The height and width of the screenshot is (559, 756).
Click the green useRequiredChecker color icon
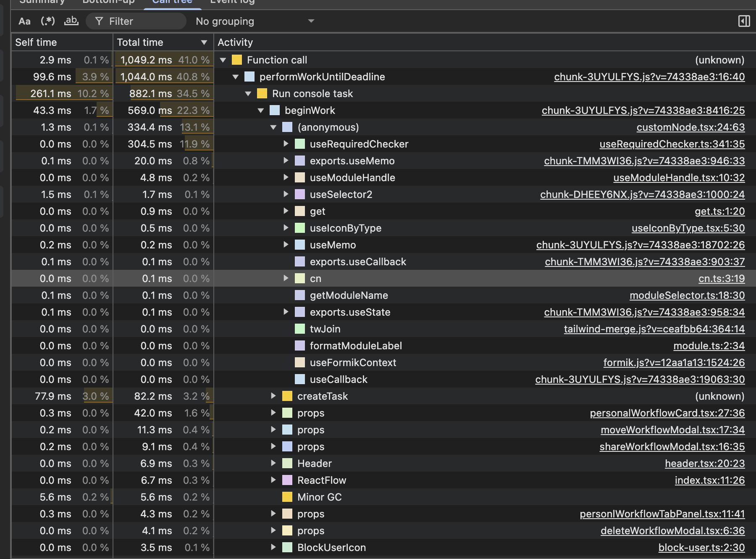tap(300, 144)
